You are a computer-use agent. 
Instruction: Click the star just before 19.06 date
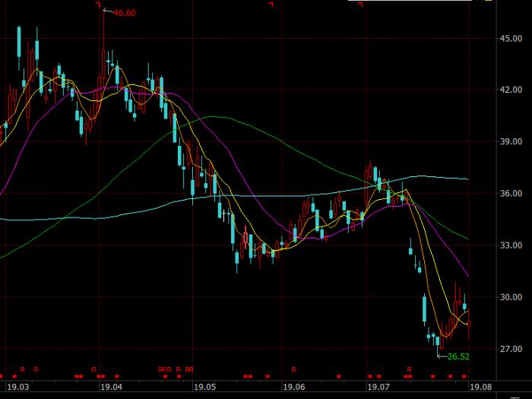pyautogui.click(x=268, y=376)
